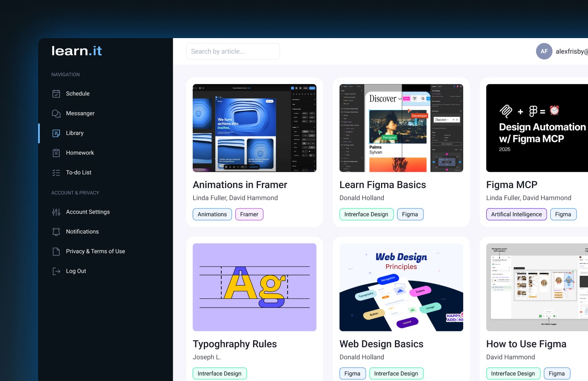This screenshot has width=588, height=381.
Task: Open the Artifical Intelligence tag
Action: pos(516,214)
